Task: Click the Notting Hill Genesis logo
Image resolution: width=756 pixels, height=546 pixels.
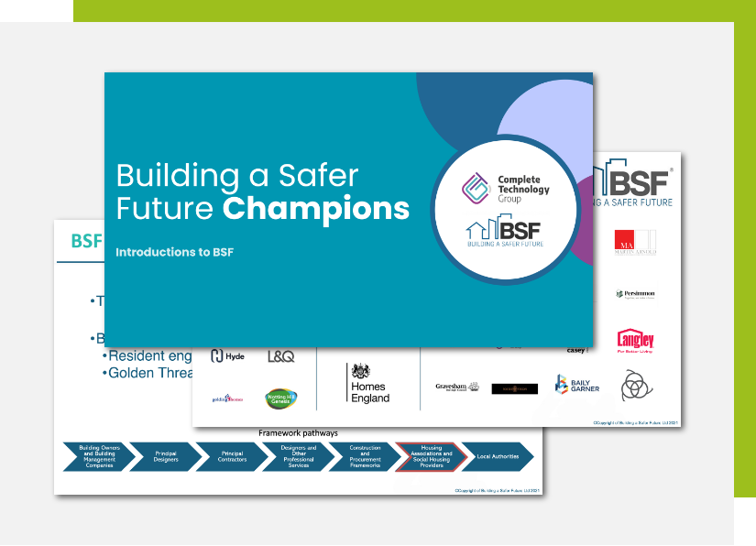Action: click(280, 399)
